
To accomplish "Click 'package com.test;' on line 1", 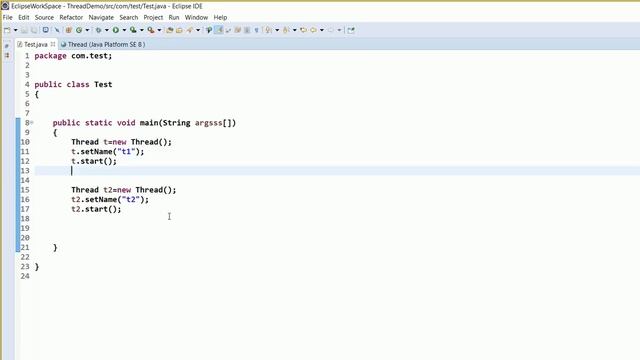I will point(73,56).
